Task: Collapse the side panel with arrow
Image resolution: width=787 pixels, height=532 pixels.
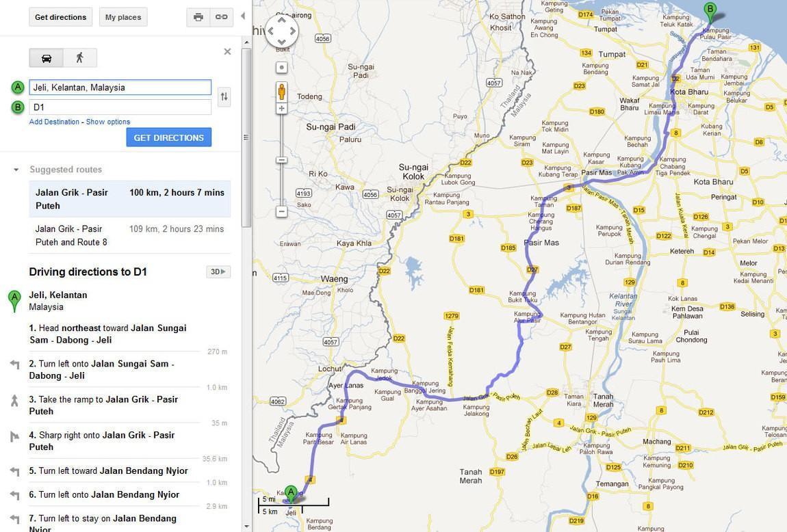Action: tap(243, 16)
